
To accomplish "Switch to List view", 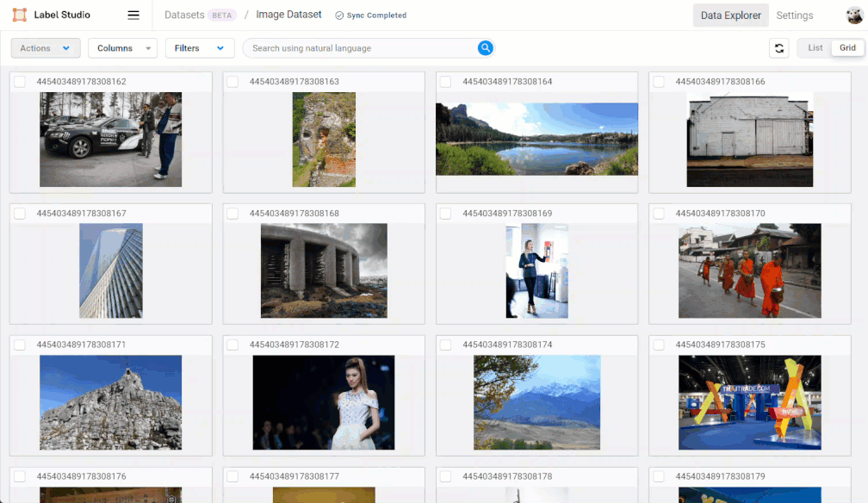I will point(815,48).
